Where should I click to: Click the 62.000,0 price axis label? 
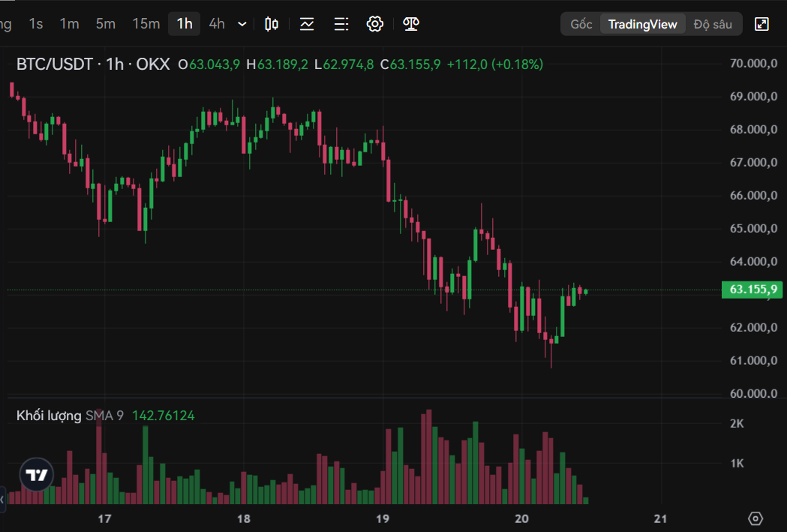753,328
